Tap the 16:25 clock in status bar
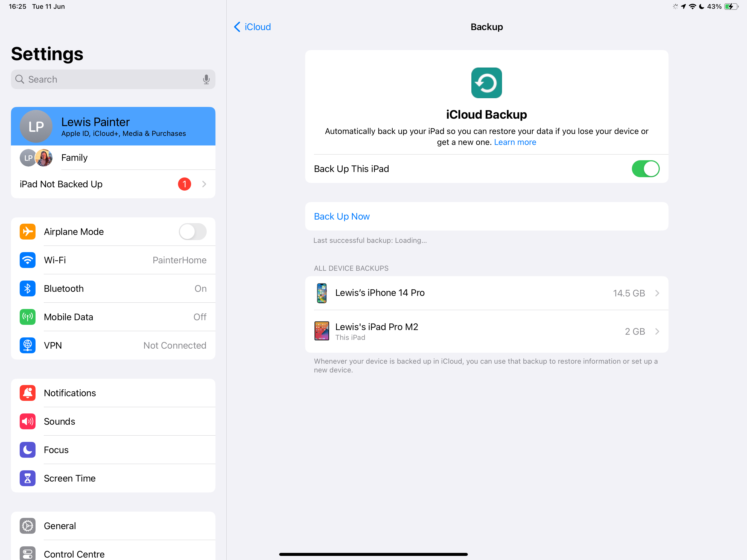 17,6
